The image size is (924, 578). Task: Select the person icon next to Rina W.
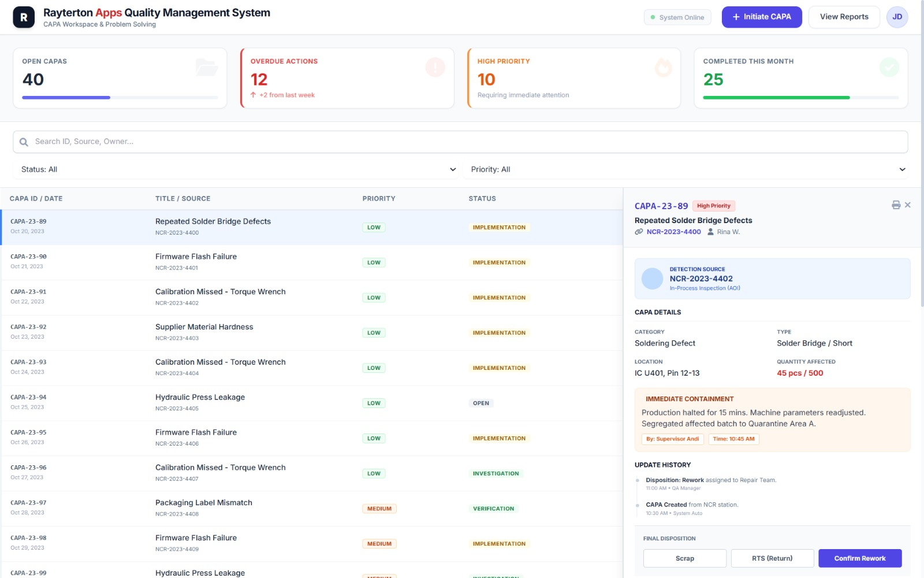tap(711, 231)
